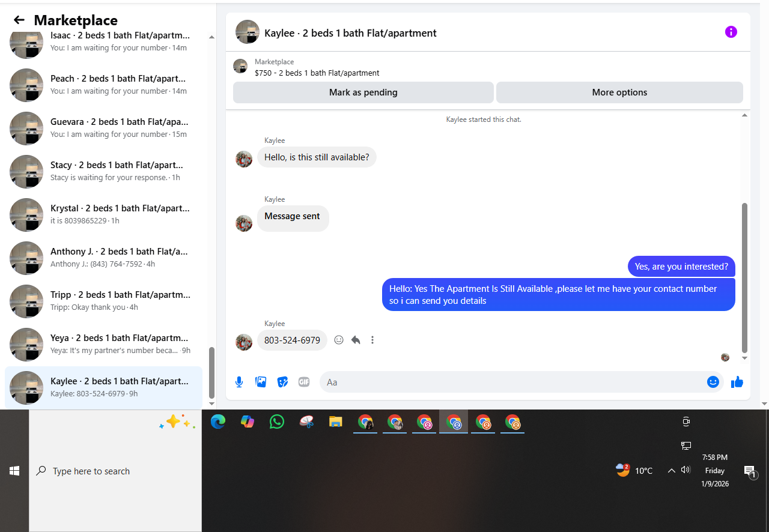This screenshot has height=532, width=769.
Task: Open the Peach conversation
Action: (103, 85)
